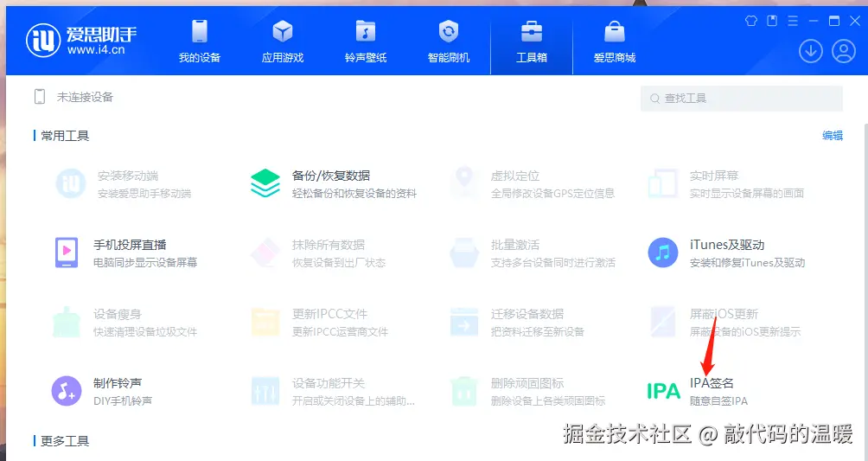
Task: Click the 制作铃声 title text
Action: (x=118, y=383)
